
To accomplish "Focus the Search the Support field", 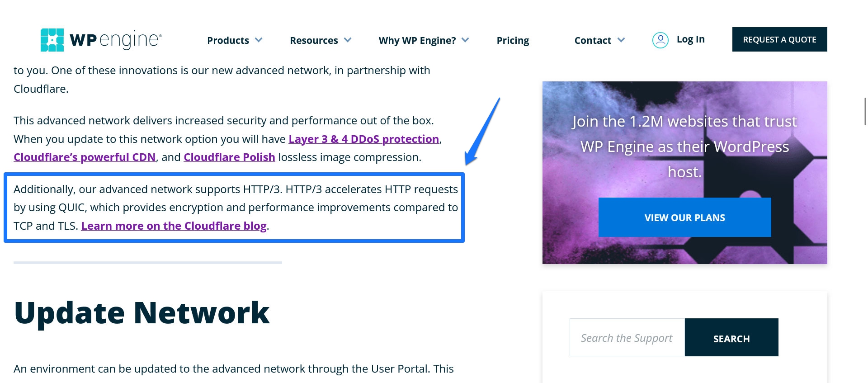I will (x=627, y=338).
